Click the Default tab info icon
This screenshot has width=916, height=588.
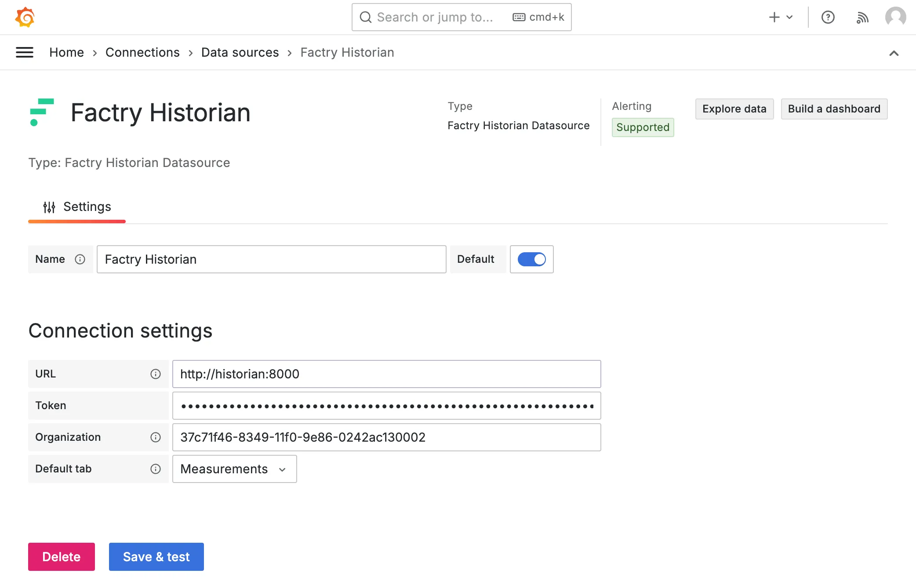click(156, 469)
